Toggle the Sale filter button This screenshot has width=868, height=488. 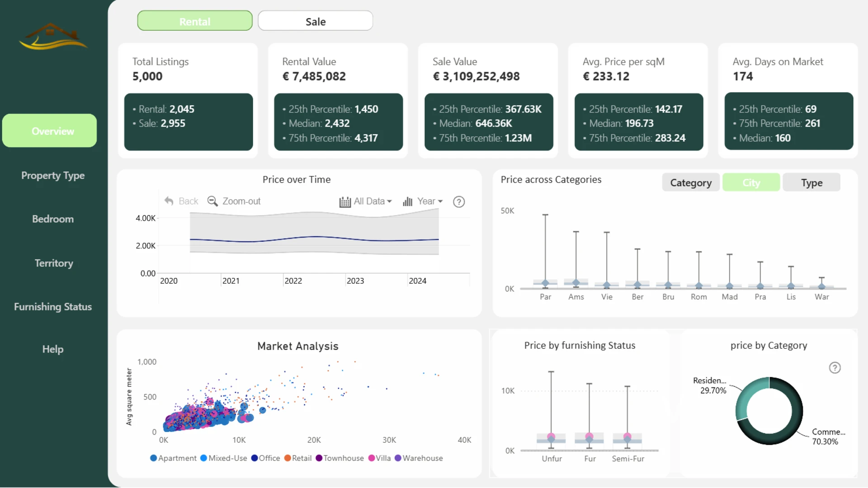(315, 21)
